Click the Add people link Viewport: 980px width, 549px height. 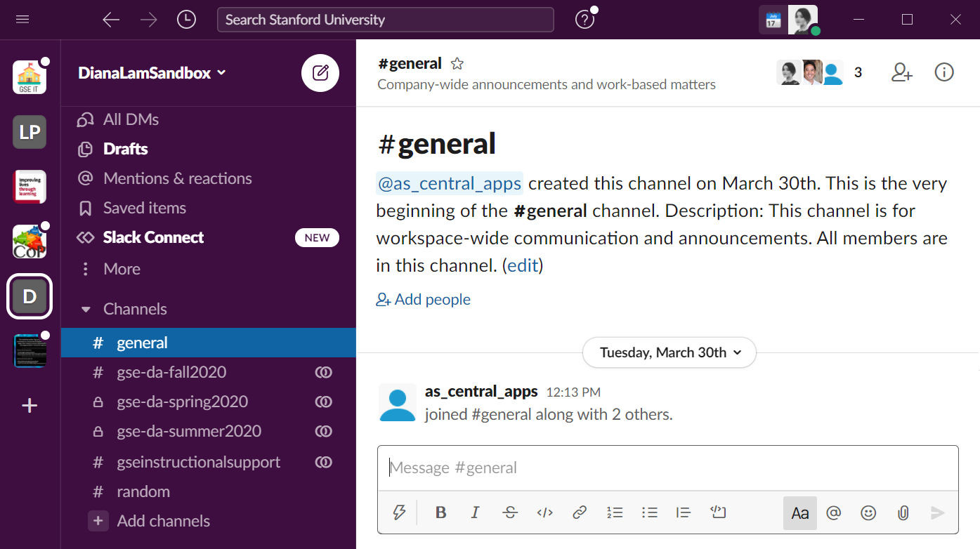coord(424,300)
